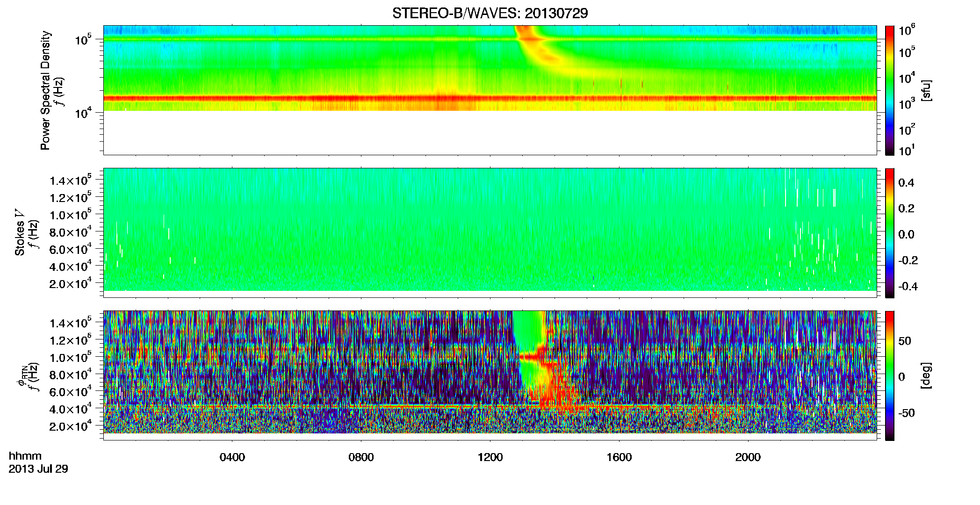Click the 1.0×10^5 tick on phi RTN axis
Image resolution: width=980 pixels, height=505 pixels.
[70, 357]
